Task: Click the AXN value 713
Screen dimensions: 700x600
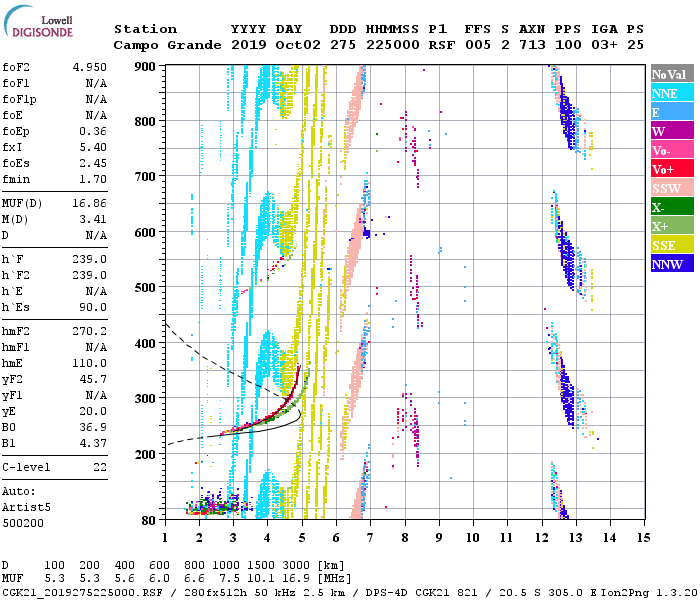Action: [532, 45]
